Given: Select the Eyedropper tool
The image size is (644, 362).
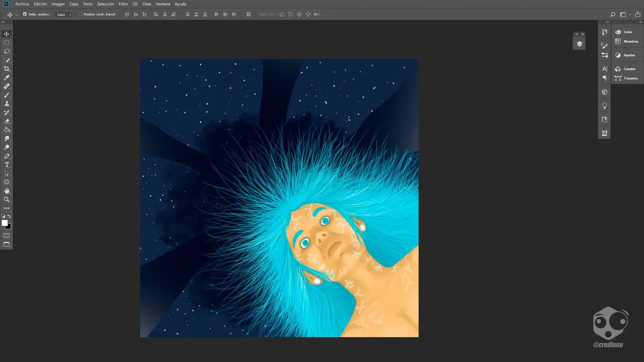Looking at the screenshot, I should coord(7,77).
